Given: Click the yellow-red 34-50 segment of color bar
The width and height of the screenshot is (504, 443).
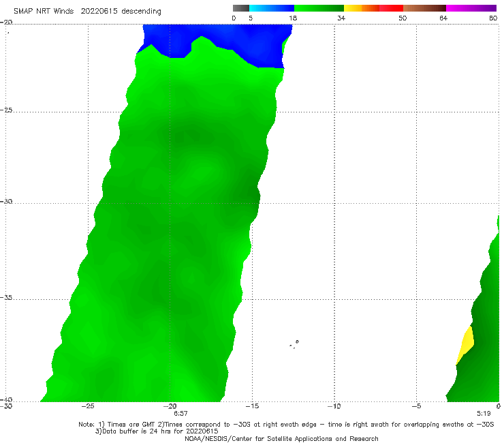Looking at the screenshot, I should tap(373, 8).
